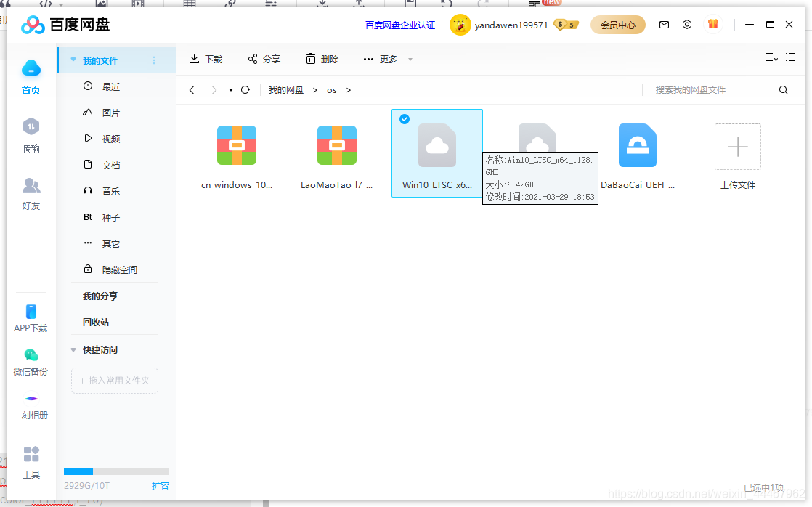Go back with the left arrow

192,90
